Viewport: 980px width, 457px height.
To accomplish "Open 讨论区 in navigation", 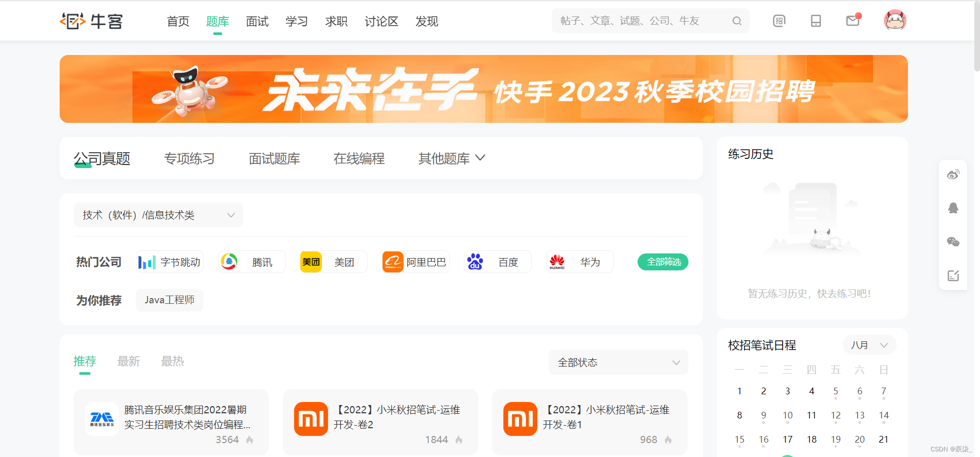I will point(382,22).
